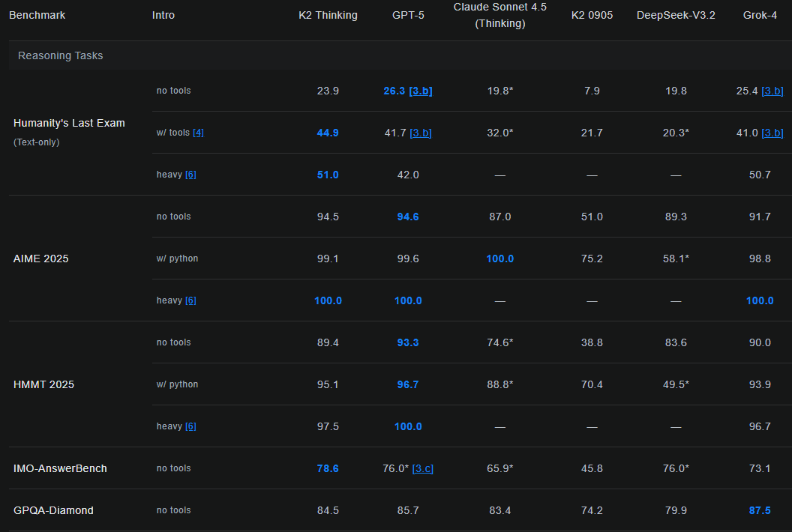
Task: Open the [6] footnote in AIME 2025 heavy row
Action: 190,300
